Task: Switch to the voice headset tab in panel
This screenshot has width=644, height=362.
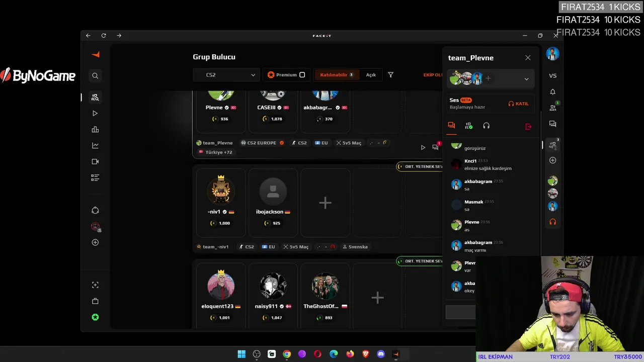Action: pyautogui.click(x=486, y=126)
